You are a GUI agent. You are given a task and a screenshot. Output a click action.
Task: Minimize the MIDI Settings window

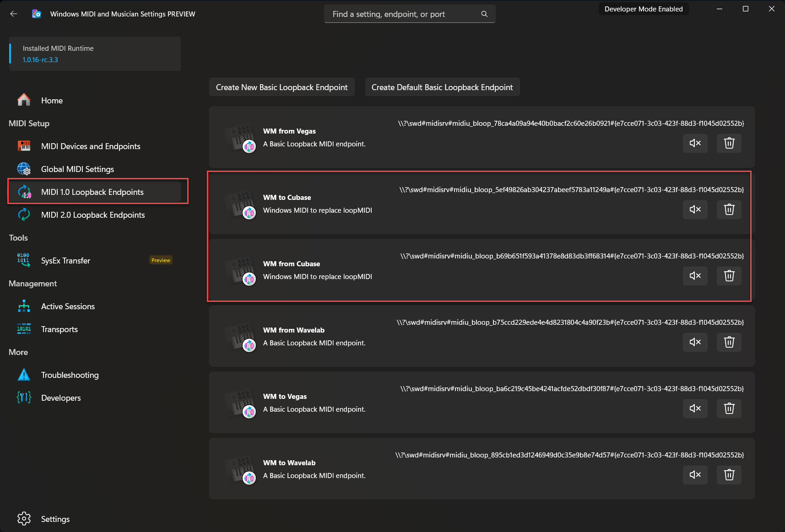tap(720, 9)
